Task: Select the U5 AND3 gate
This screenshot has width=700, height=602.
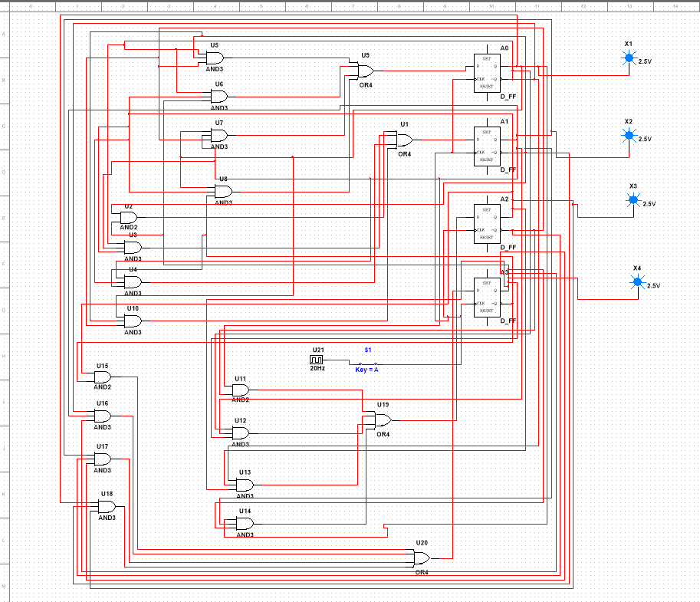Action: click(215, 58)
